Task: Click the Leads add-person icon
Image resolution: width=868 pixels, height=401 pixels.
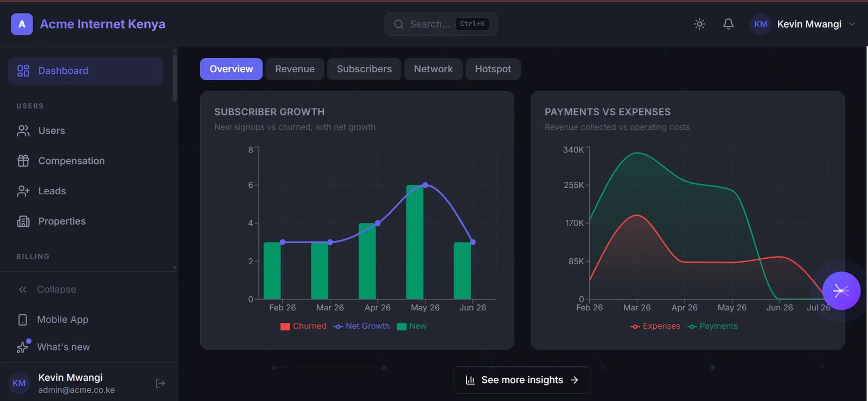Action: [23, 191]
